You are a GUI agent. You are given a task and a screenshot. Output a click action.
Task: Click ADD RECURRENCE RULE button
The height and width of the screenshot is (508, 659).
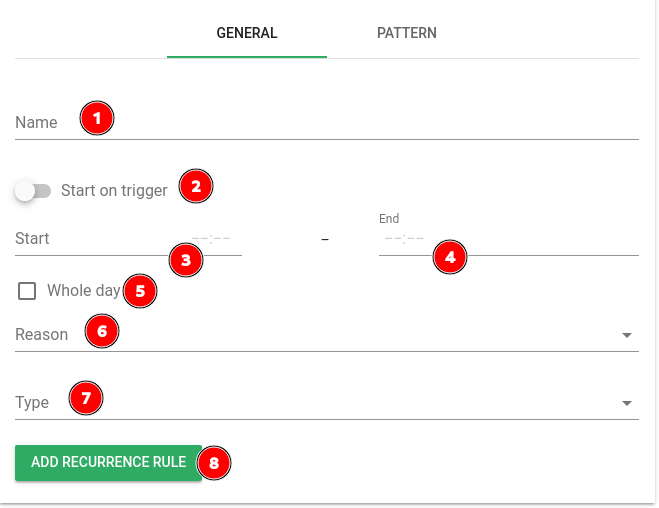click(x=108, y=463)
